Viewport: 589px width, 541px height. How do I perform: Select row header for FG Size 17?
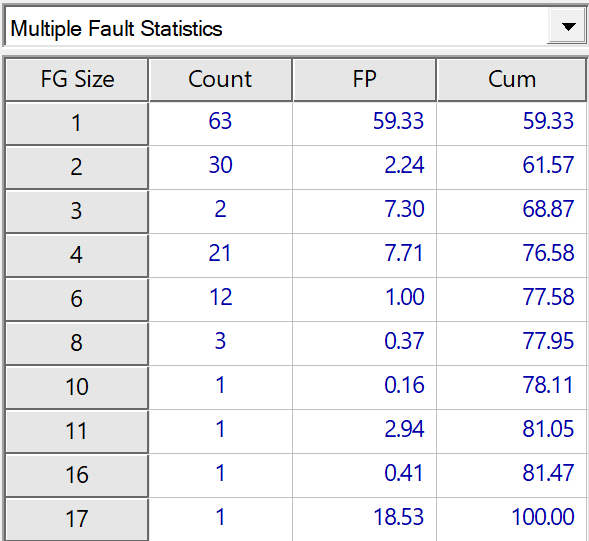point(77,519)
